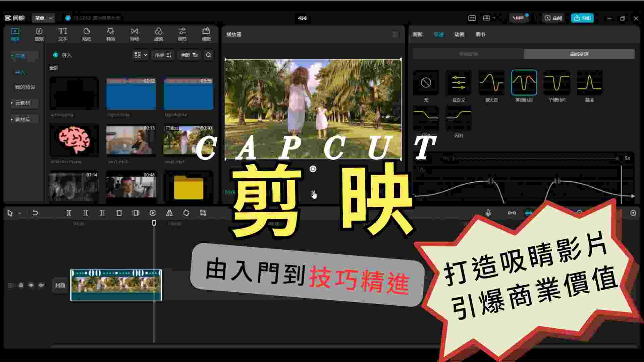Select the 子弹时间 bullet time curve
The height and width of the screenshot is (362, 644).
click(557, 82)
